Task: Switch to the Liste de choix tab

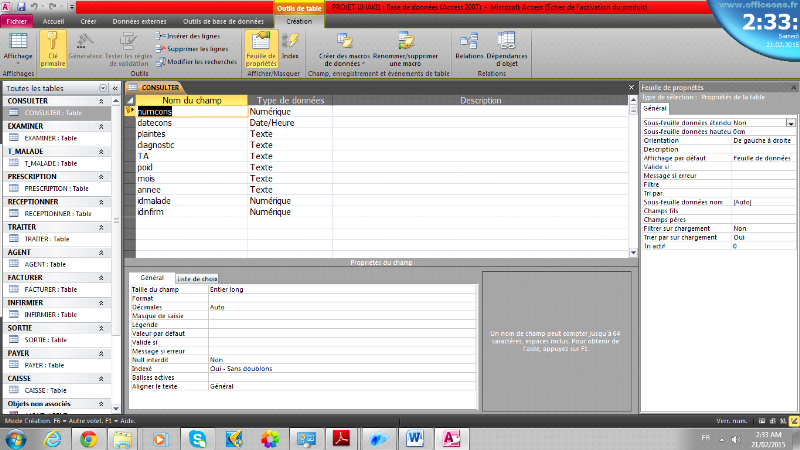Action: [197, 278]
